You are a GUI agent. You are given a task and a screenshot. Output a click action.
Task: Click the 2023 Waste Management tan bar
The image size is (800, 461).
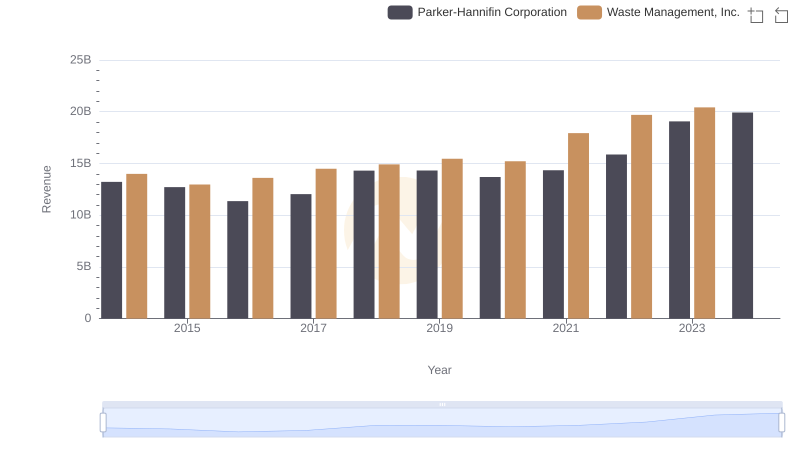[x=705, y=213]
